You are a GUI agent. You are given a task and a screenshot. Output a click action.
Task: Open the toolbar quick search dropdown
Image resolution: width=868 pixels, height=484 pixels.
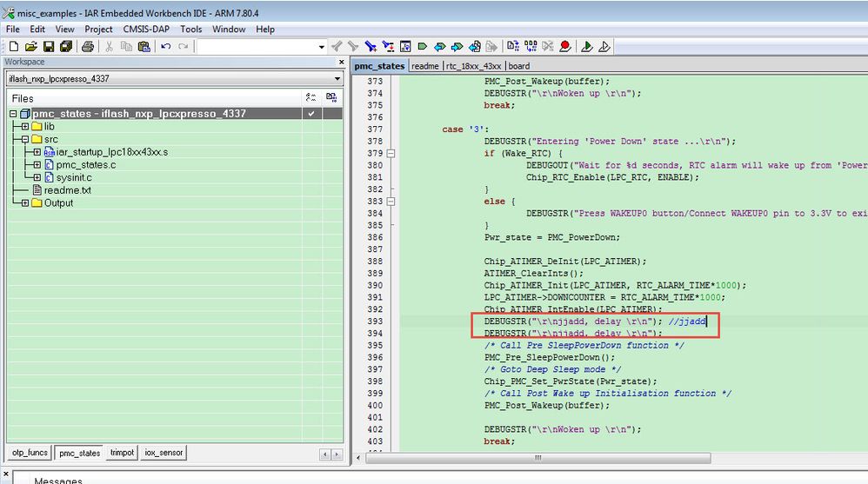click(x=322, y=47)
